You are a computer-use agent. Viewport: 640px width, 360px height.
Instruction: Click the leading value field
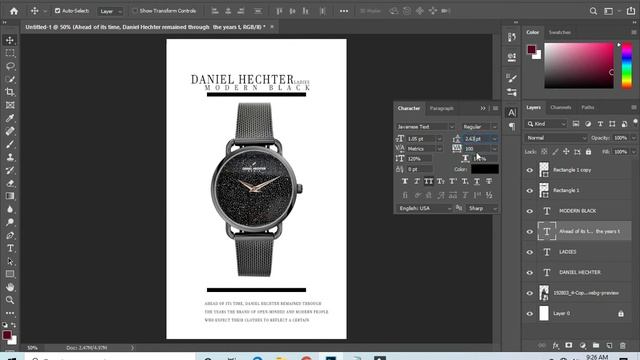pyautogui.click(x=477, y=139)
